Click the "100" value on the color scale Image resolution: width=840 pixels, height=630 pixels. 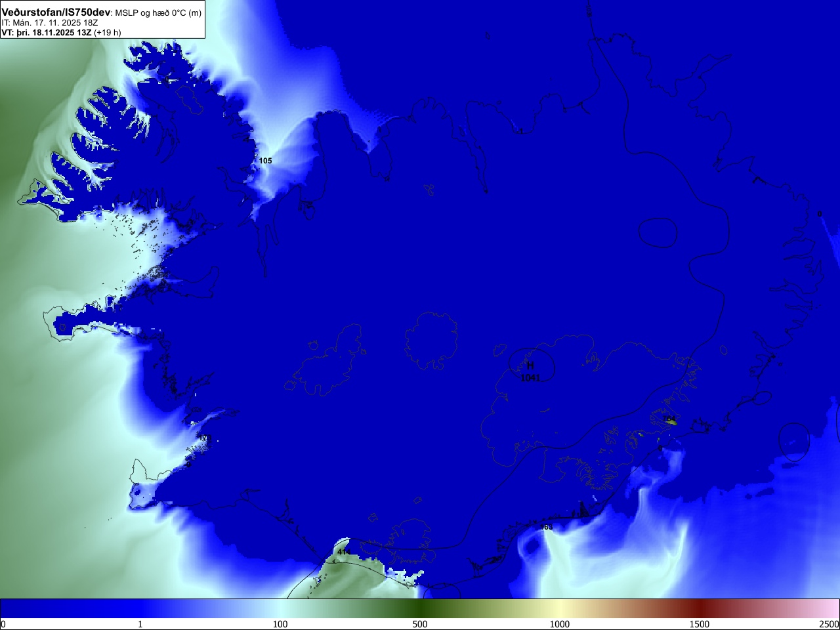click(280, 624)
